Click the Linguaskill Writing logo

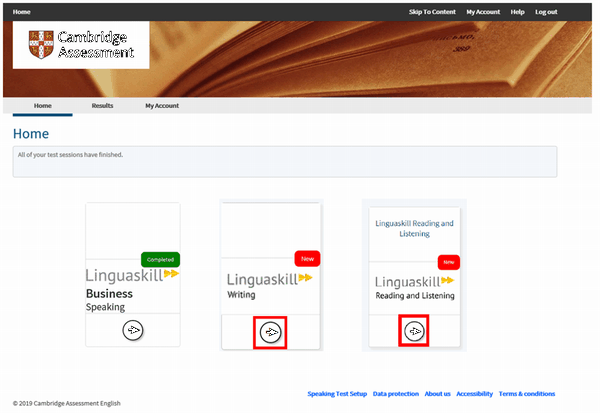269,286
